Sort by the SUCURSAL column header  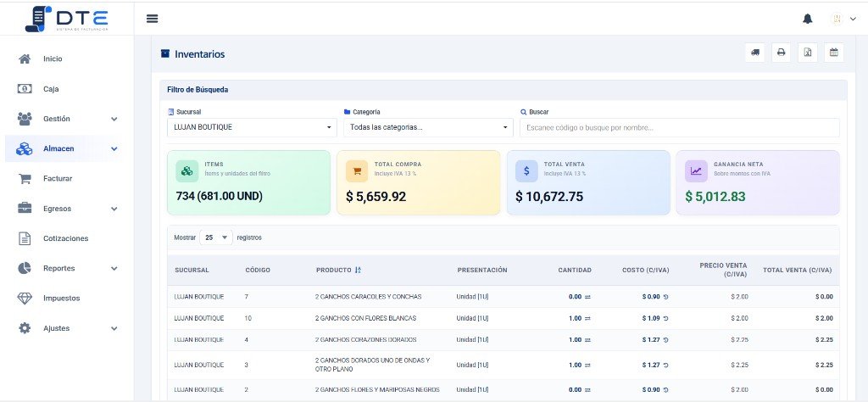pos(192,271)
